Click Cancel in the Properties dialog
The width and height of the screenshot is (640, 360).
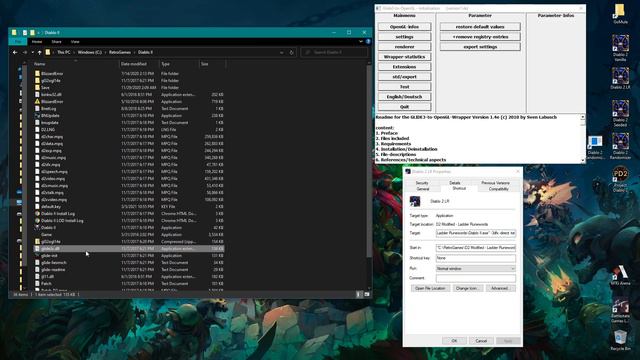pos(481,340)
